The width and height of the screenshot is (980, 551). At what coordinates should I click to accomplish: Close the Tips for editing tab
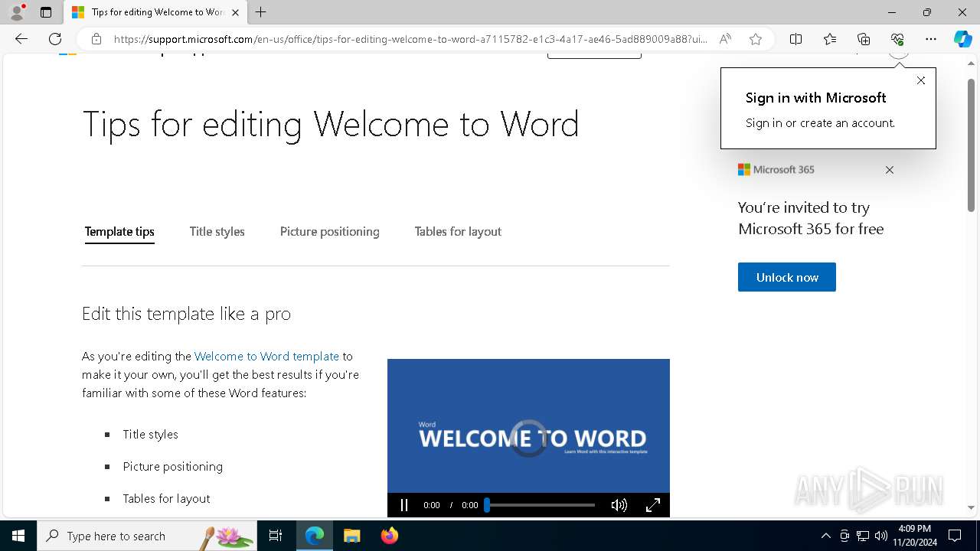pyautogui.click(x=235, y=12)
